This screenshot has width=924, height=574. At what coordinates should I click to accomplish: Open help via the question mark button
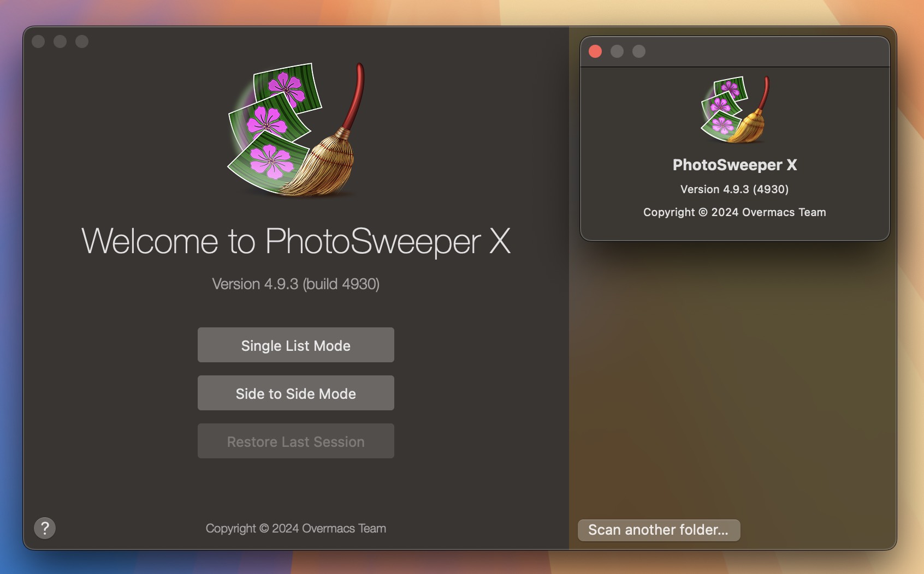(x=45, y=528)
